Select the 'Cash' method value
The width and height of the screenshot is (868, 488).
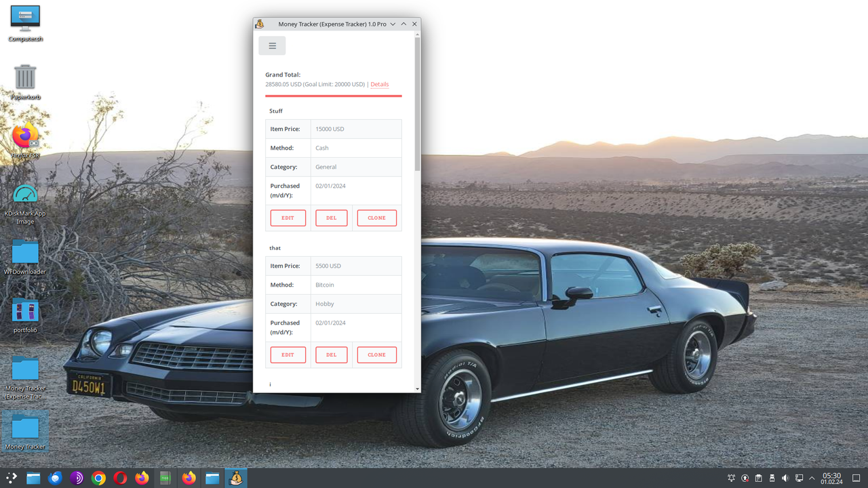click(x=322, y=148)
